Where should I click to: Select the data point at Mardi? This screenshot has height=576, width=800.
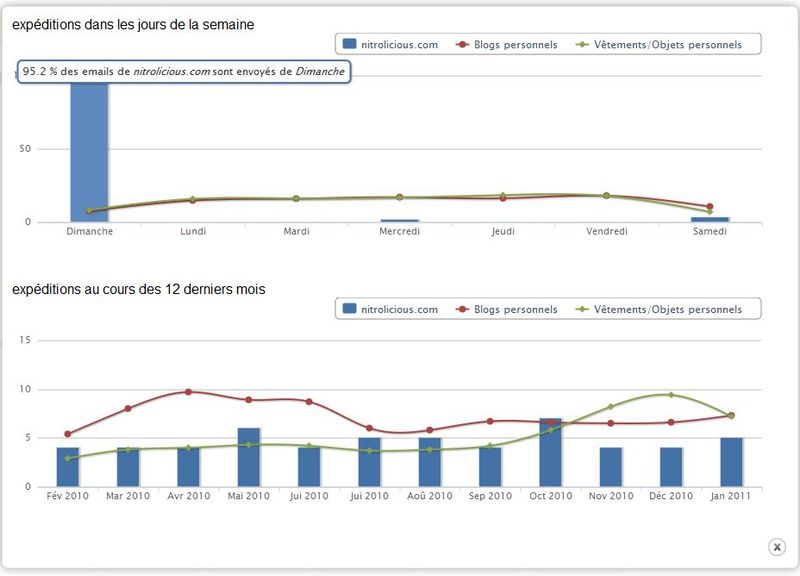pyautogui.click(x=296, y=198)
